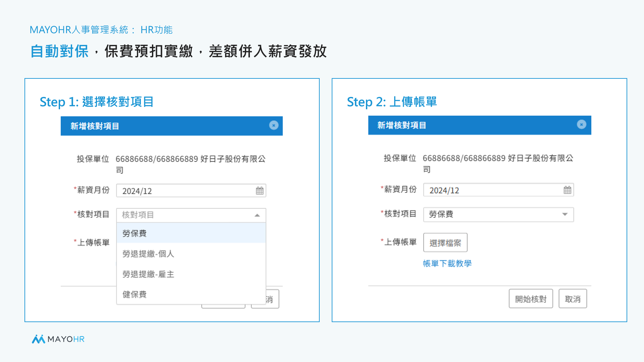The height and width of the screenshot is (362, 644).
Task: Open calendar icon in Step 2 薪資月份 field
Action: tap(567, 190)
